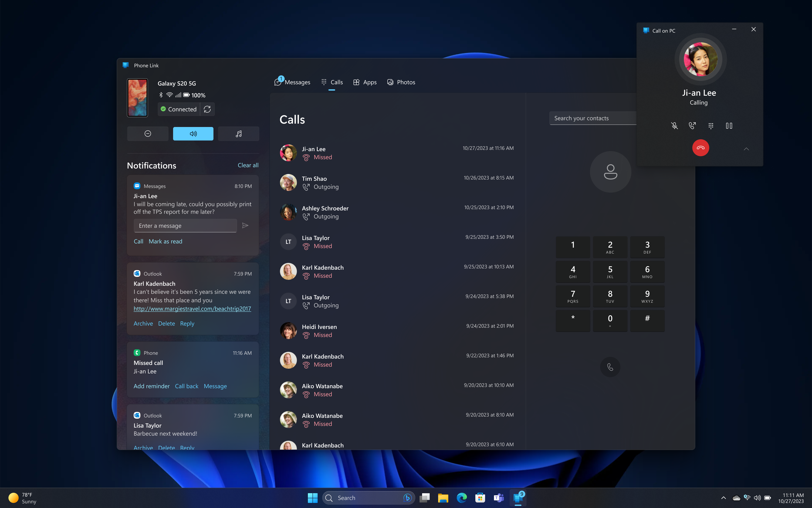Viewport: 812px width, 508px height.
Task: Message Ji-an Lee from missed call notification
Action: [215, 386]
